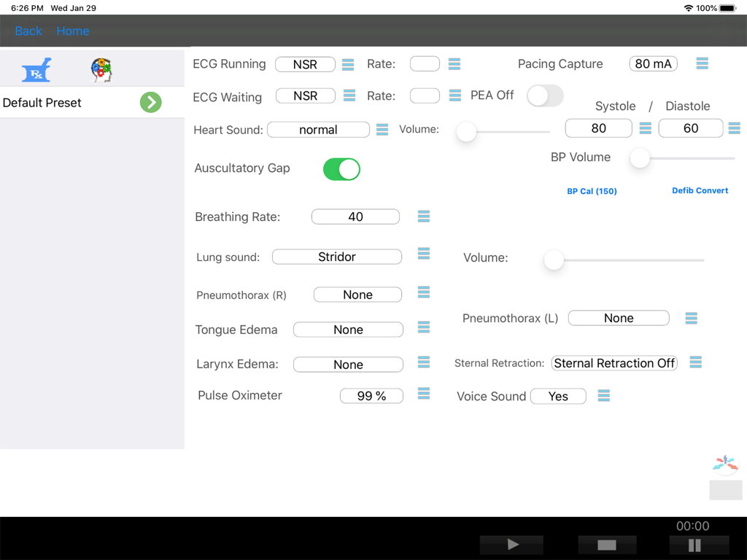Go Back in the navigation bar
747x560 pixels.
pos(28,31)
